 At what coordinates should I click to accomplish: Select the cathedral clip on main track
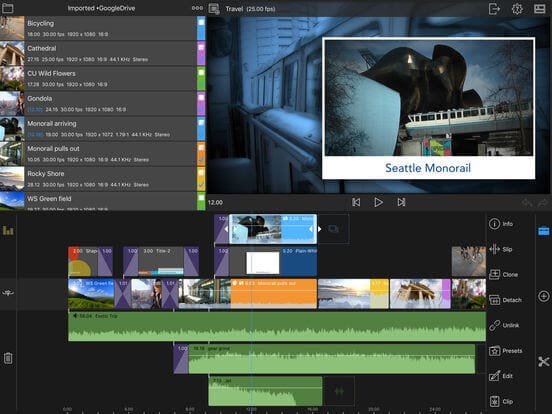(420, 294)
